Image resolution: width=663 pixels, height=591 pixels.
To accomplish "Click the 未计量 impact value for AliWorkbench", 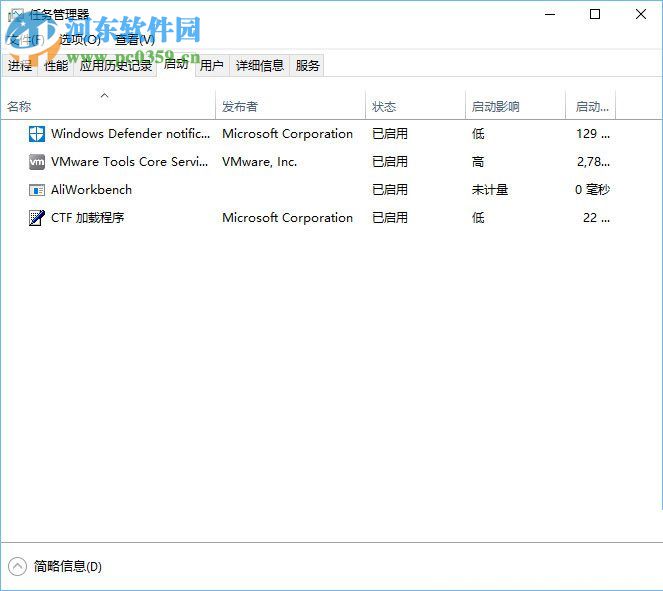I will (x=490, y=190).
